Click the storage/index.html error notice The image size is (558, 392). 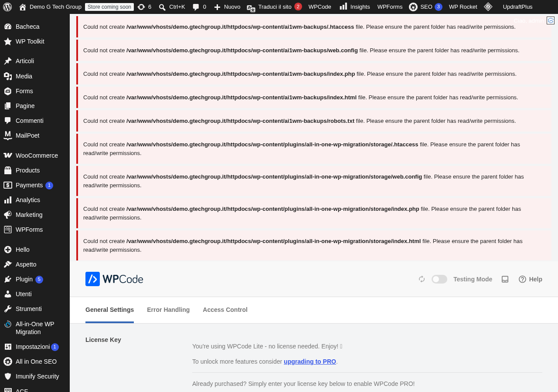click(314, 246)
